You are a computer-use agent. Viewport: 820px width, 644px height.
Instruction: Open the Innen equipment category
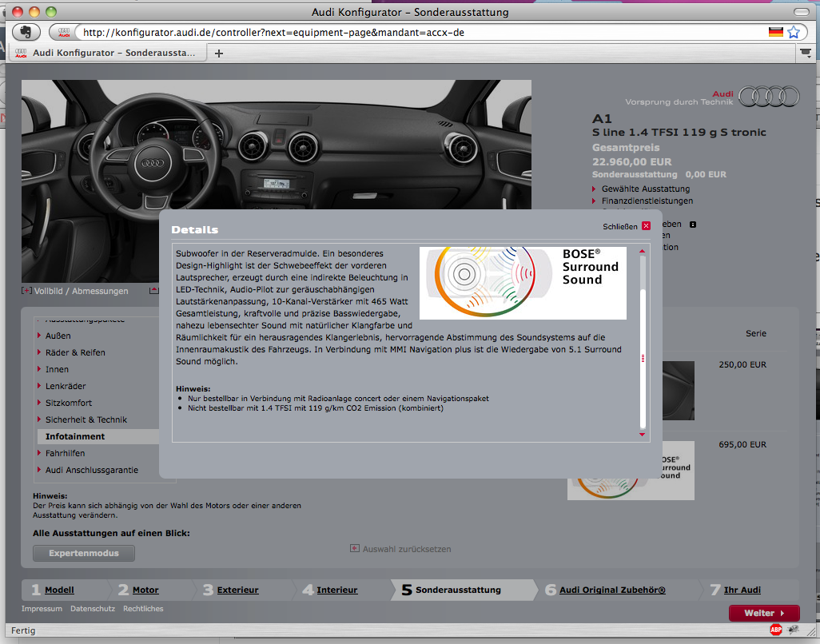tap(57, 369)
